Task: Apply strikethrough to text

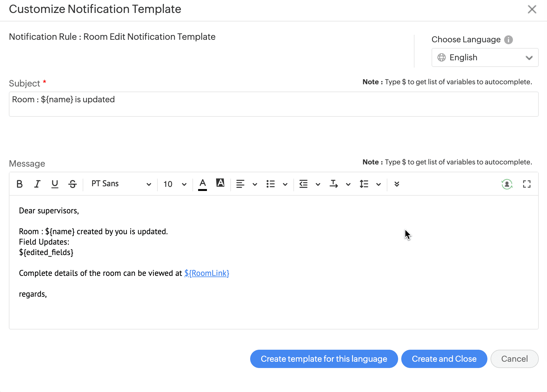Action: click(73, 184)
